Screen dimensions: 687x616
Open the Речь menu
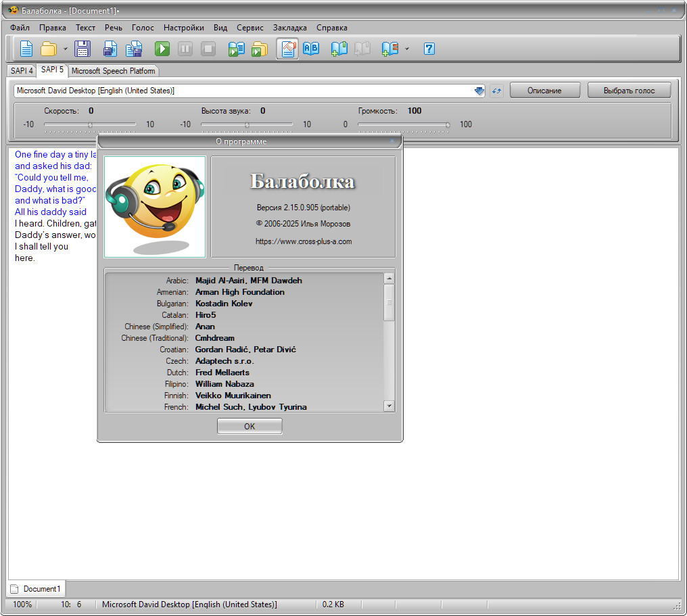[x=114, y=28]
